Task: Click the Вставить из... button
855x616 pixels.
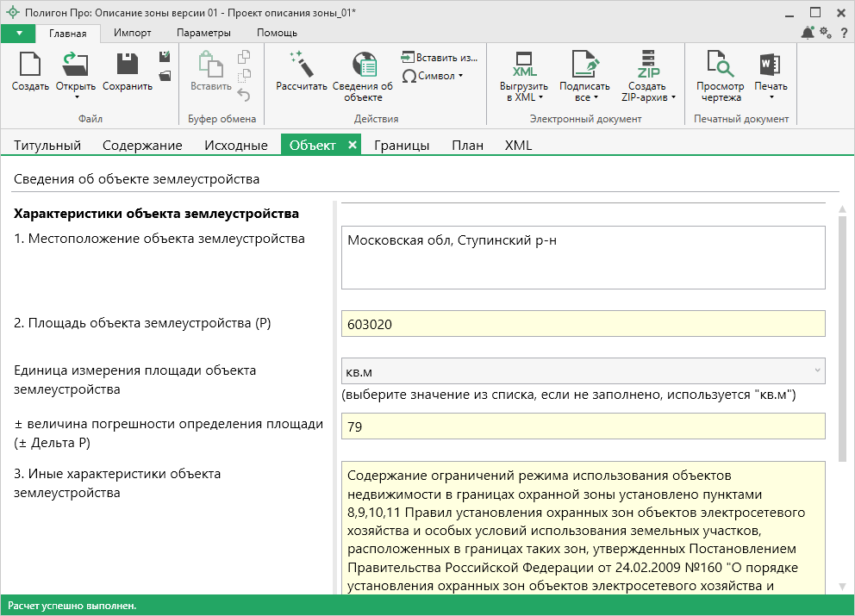Action: 439,58
